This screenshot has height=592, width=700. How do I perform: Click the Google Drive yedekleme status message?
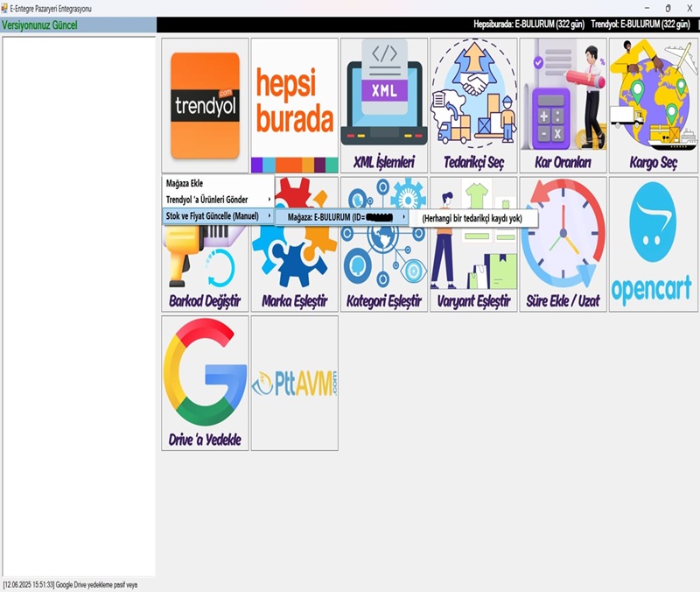[71, 585]
